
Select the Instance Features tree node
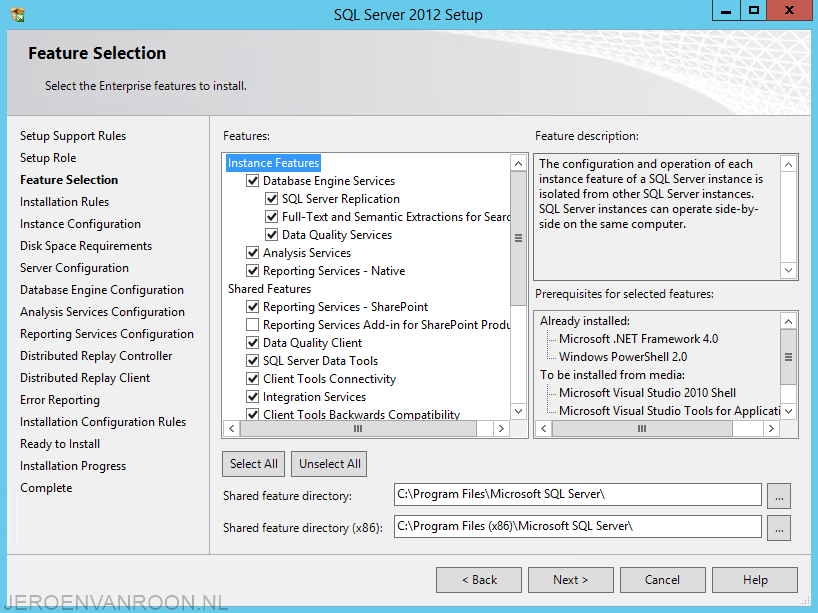tap(273, 163)
